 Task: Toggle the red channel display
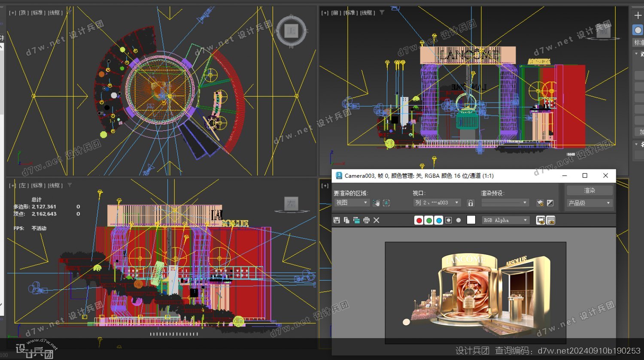click(x=419, y=220)
